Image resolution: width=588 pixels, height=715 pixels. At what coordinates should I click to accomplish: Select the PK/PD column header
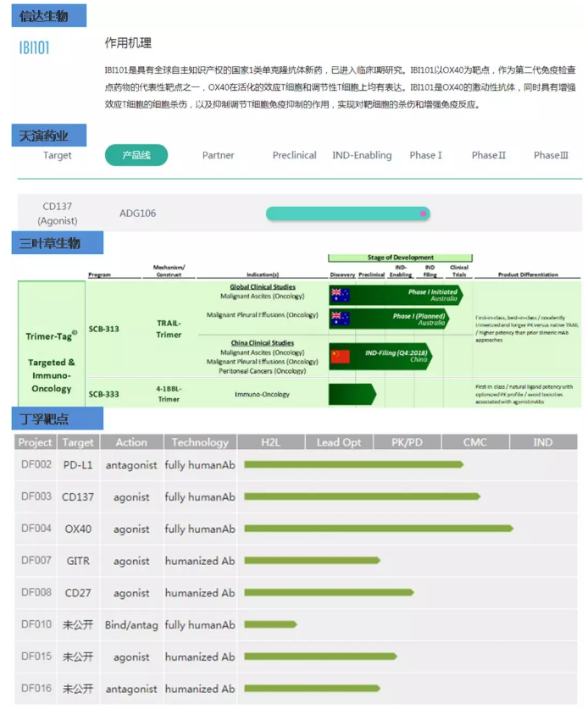[x=408, y=442]
